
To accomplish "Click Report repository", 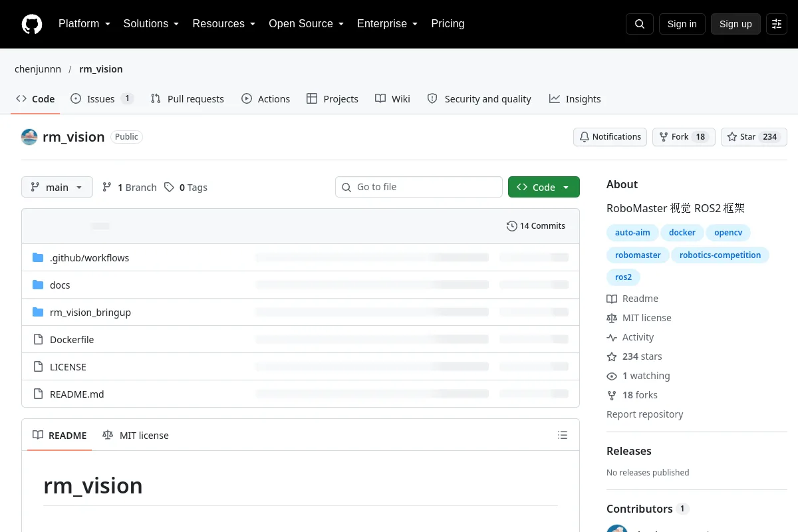I will (644, 414).
